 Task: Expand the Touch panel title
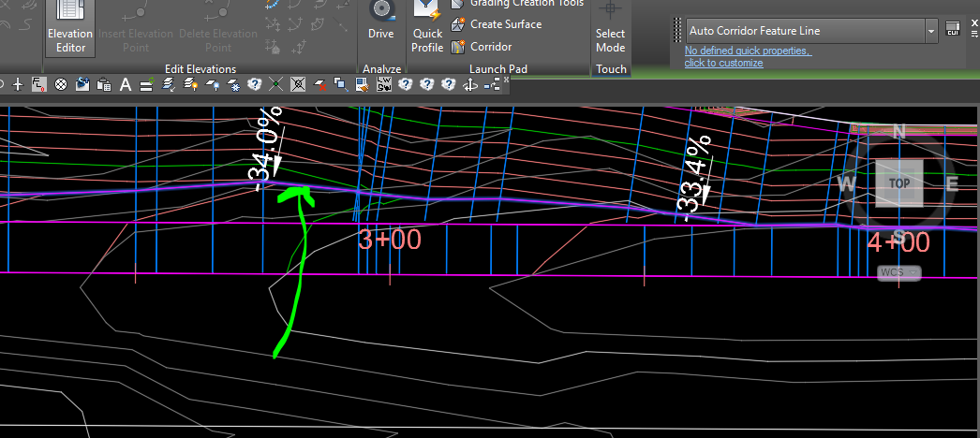click(x=611, y=69)
